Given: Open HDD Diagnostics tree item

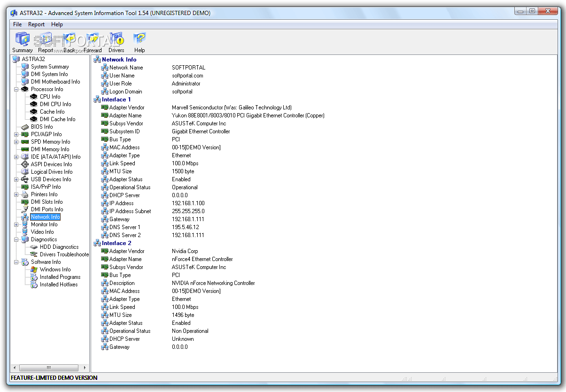Looking at the screenshot, I should (x=59, y=247).
